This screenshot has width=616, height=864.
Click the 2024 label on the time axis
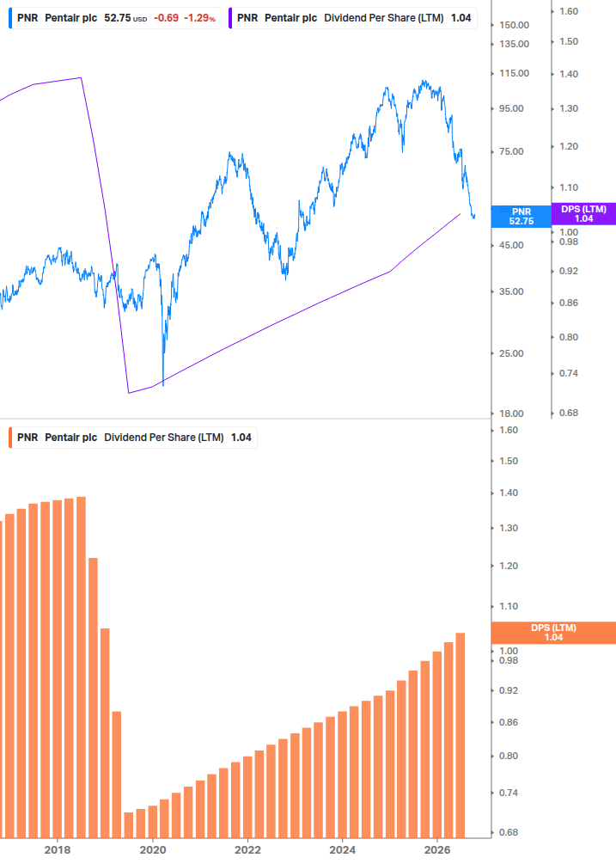(343, 849)
